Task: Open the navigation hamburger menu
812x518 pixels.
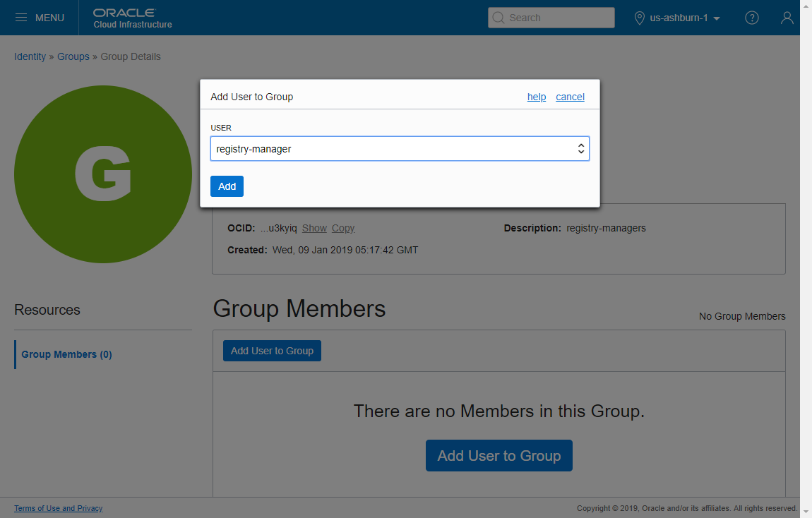Action: click(x=21, y=18)
